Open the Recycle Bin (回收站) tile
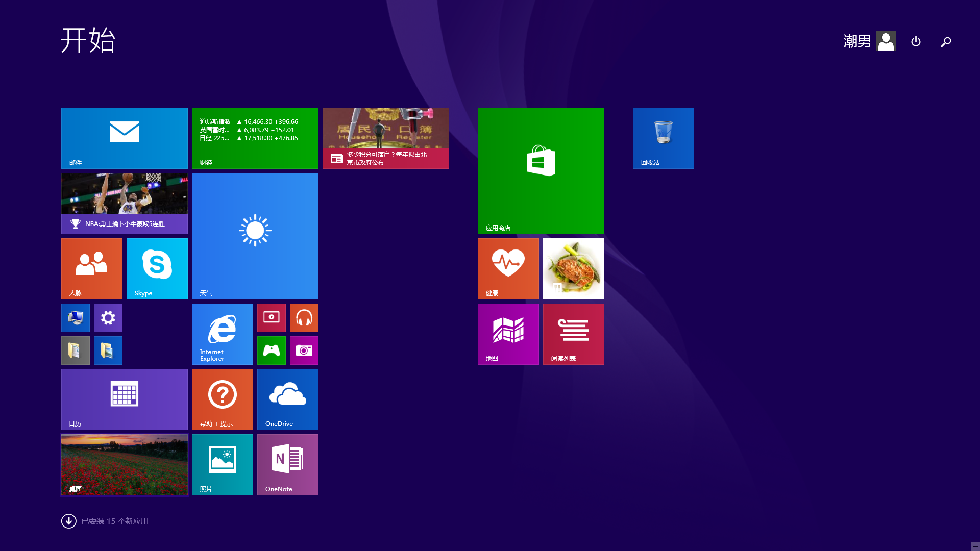The width and height of the screenshot is (980, 551). pos(664,138)
